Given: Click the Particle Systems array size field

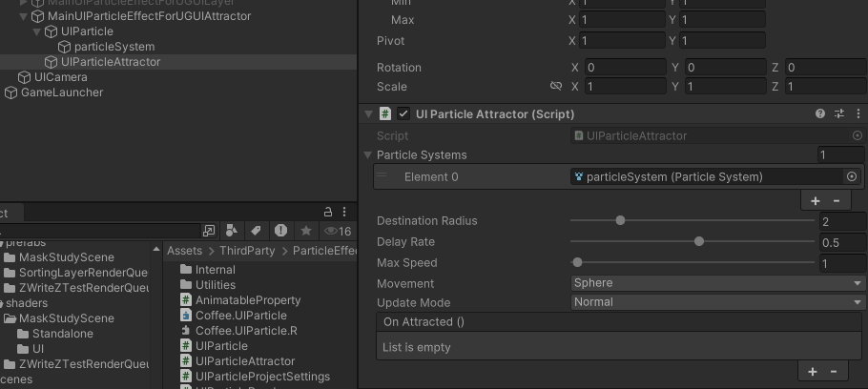Looking at the screenshot, I should 841,155.
